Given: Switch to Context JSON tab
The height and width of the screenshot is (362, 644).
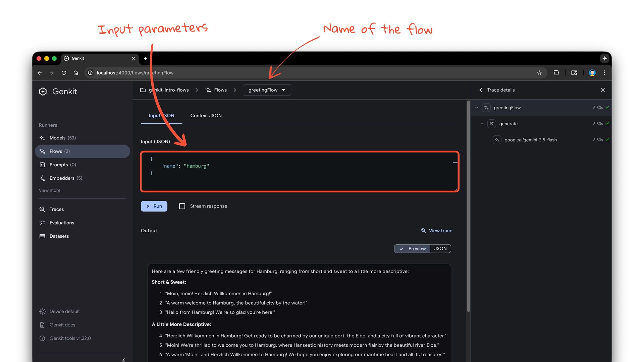Looking at the screenshot, I should click(x=206, y=116).
